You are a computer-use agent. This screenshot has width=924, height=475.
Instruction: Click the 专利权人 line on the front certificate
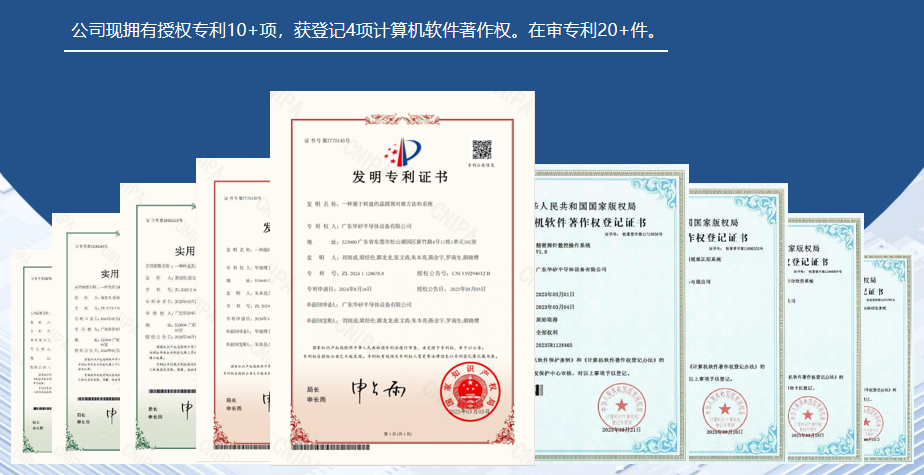pos(359,226)
